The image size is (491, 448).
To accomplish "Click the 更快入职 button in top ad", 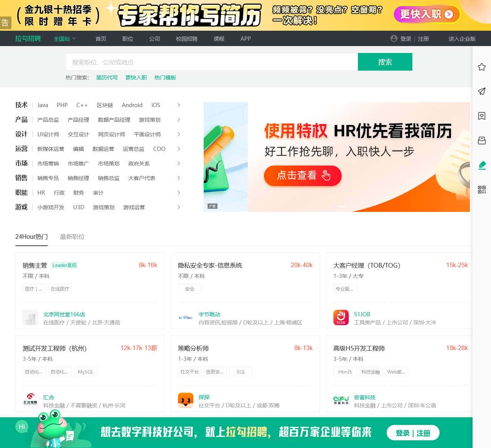I will [427, 15].
